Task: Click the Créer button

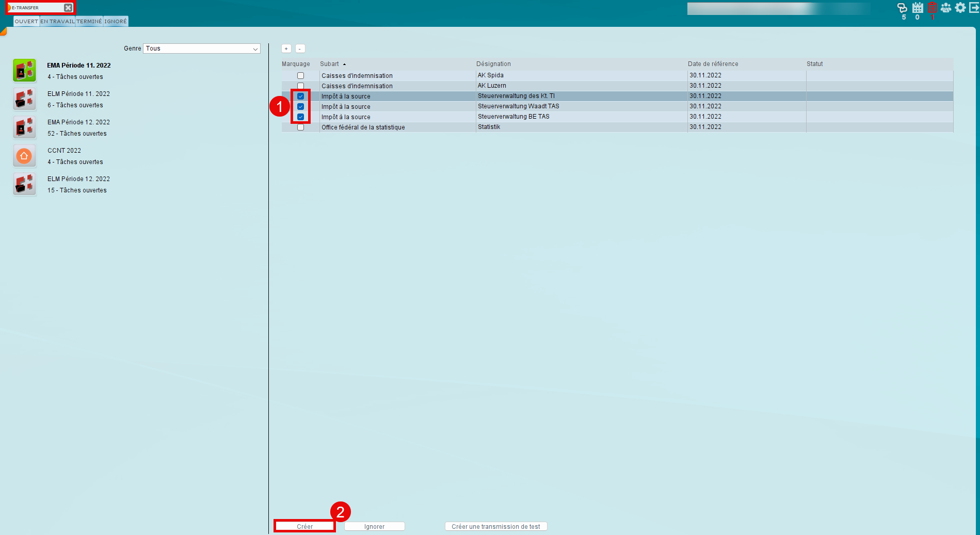Action: point(304,526)
